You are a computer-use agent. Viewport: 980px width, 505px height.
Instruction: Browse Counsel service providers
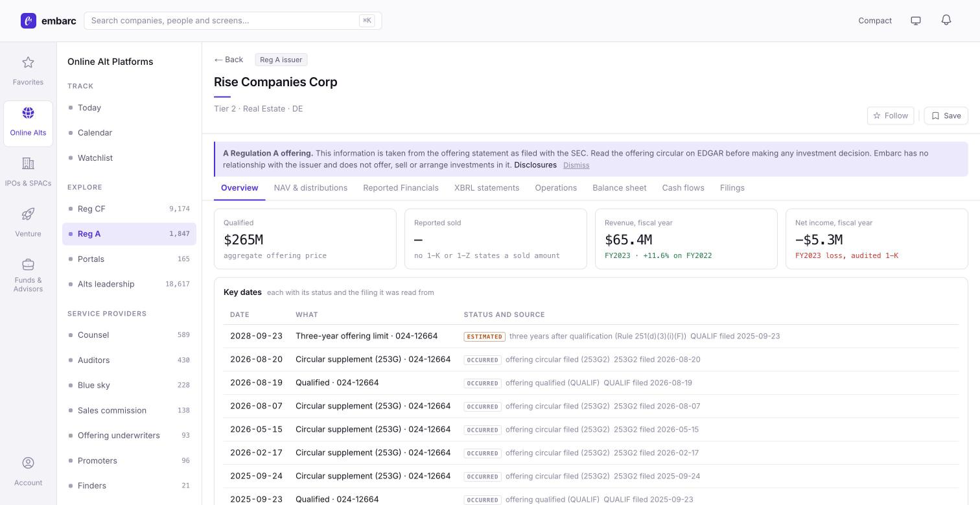129,335
